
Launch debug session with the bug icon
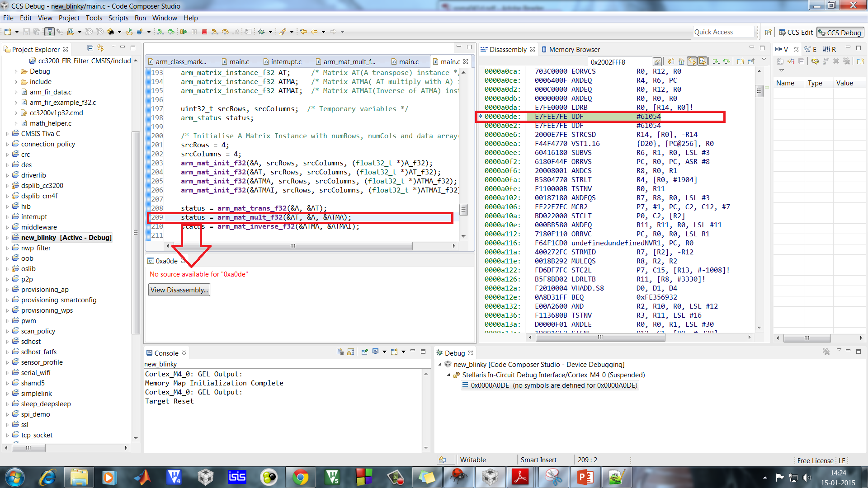tap(261, 32)
